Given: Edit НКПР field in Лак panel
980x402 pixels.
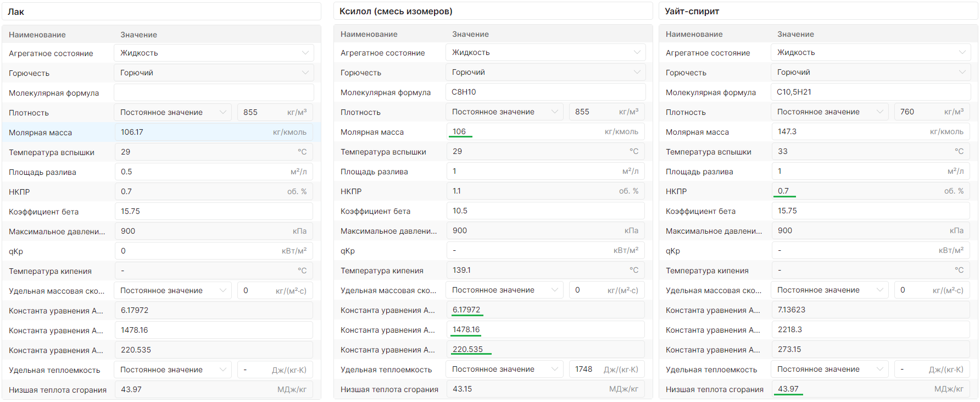Looking at the screenshot, I should tap(214, 191).
